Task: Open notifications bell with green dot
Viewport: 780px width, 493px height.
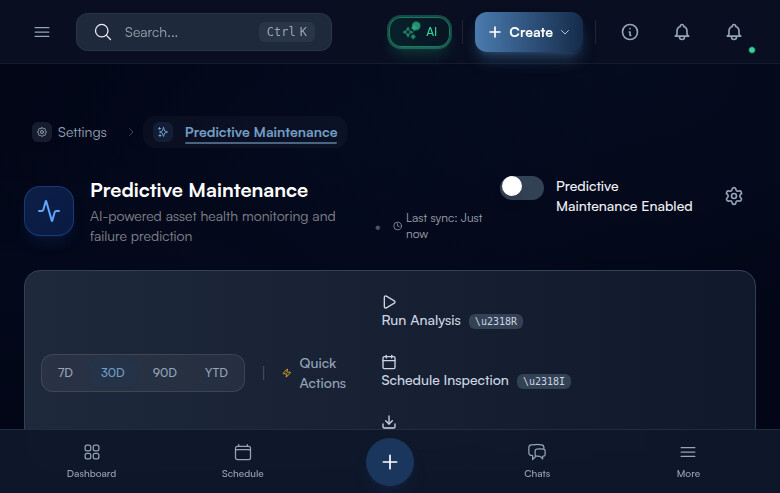Action: click(734, 32)
